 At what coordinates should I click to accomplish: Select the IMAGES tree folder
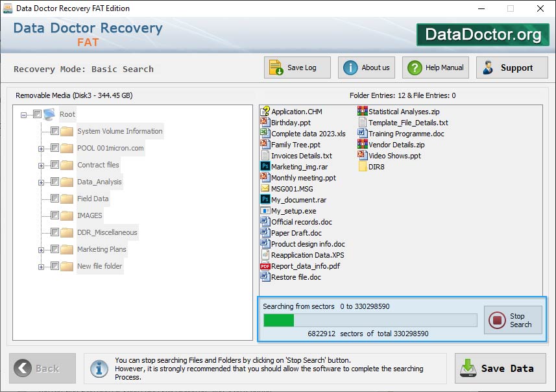[90, 215]
